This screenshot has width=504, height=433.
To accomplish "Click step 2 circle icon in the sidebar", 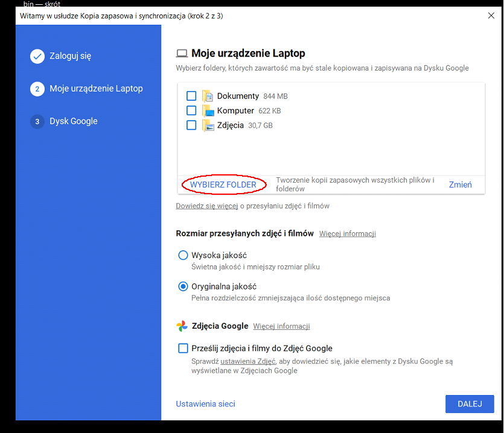I will [37, 89].
